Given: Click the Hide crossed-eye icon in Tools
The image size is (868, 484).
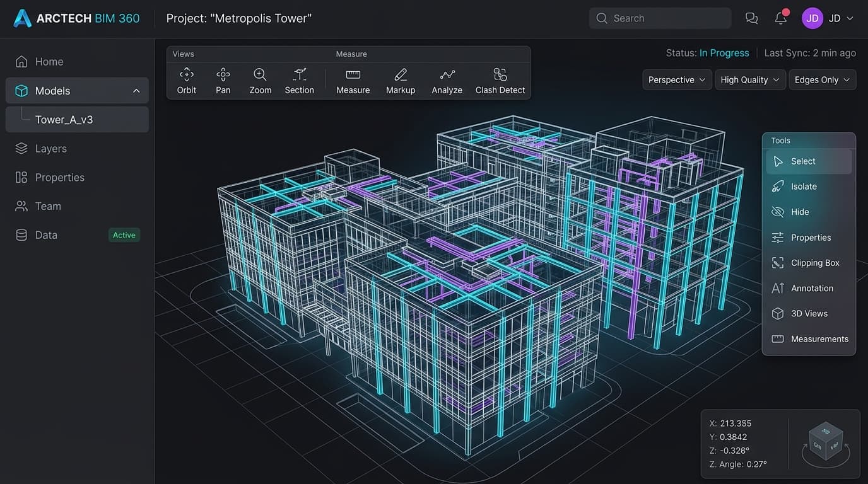Looking at the screenshot, I should coord(778,212).
